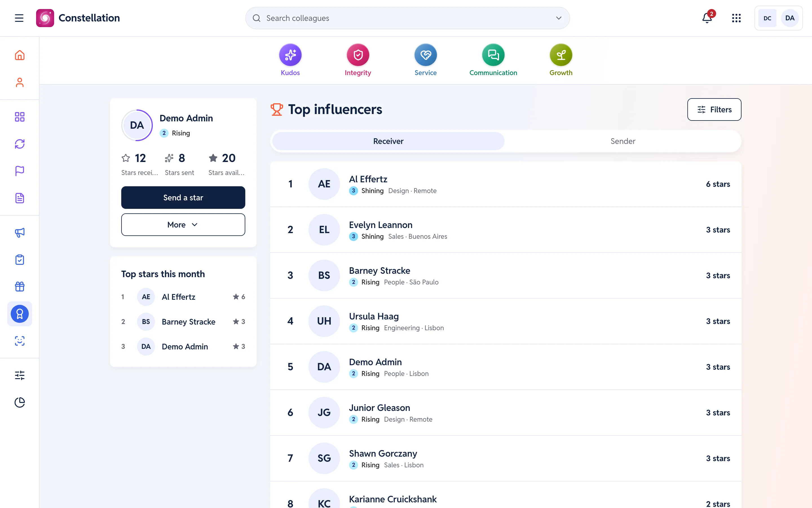The height and width of the screenshot is (508, 812).
Task: Click the refresh cycle sidebar icon
Action: tap(20, 144)
